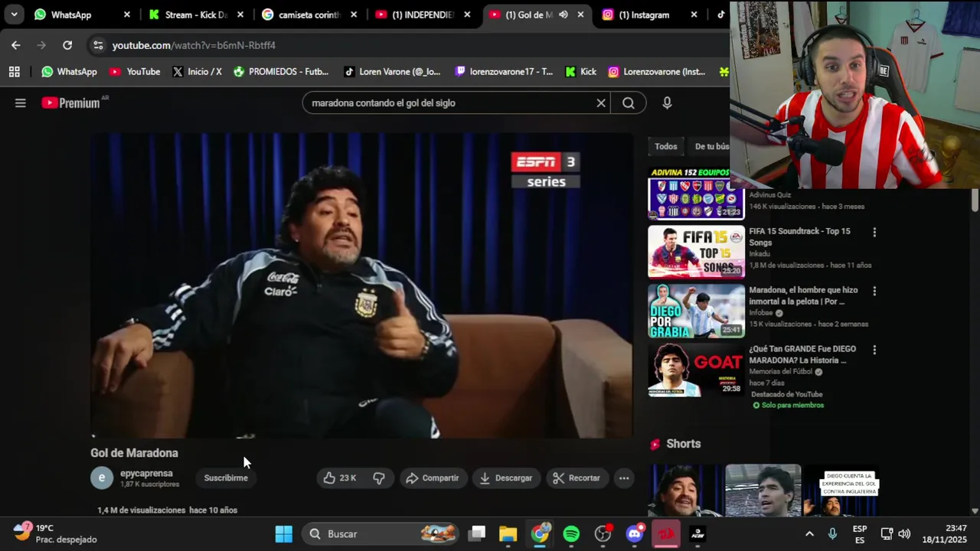Switch to the Stream - Kick tab

coord(196,15)
